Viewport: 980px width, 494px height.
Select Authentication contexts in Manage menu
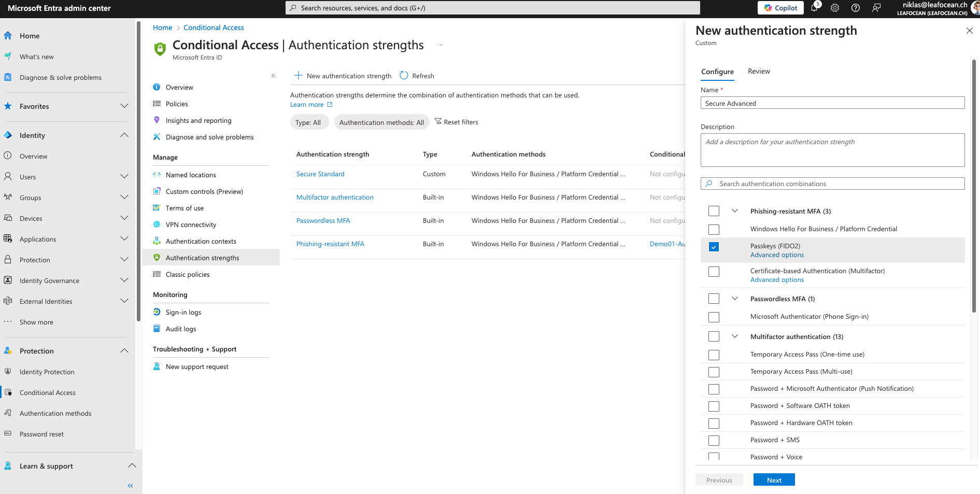pos(201,241)
